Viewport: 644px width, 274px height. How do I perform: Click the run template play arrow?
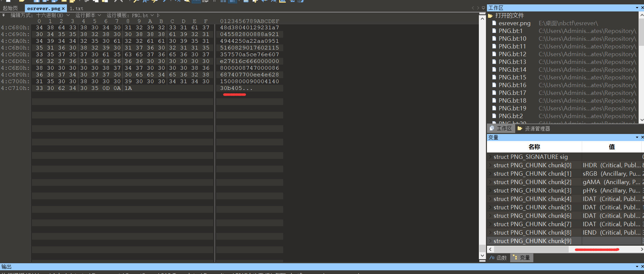click(158, 15)
